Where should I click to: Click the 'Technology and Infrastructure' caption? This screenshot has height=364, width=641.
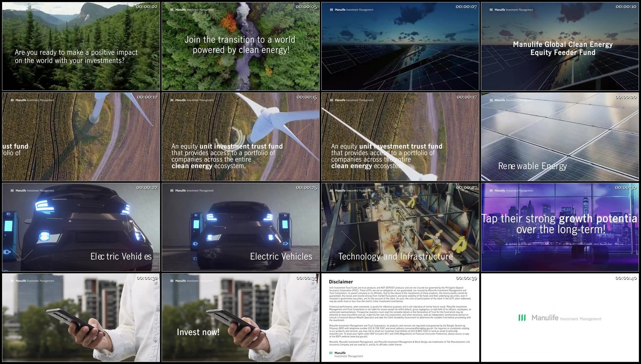[x=395, y=256]
